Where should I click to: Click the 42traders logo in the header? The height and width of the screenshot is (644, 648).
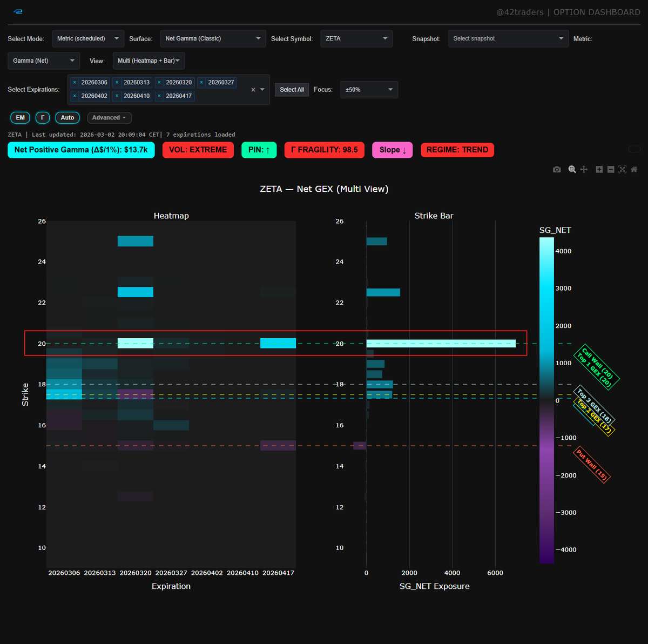click(18, 11)
